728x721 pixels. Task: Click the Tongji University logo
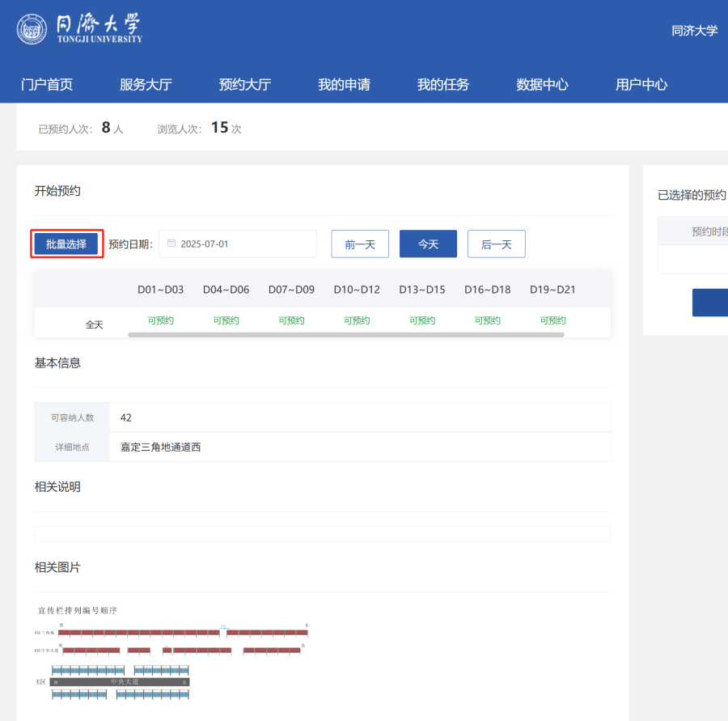[79, 29]
